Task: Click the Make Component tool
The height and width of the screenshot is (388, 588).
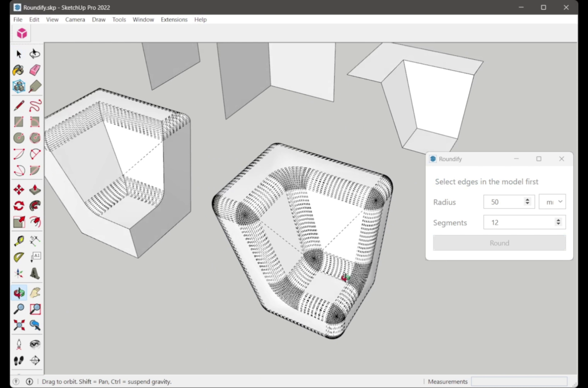Action: click(19, 86)
